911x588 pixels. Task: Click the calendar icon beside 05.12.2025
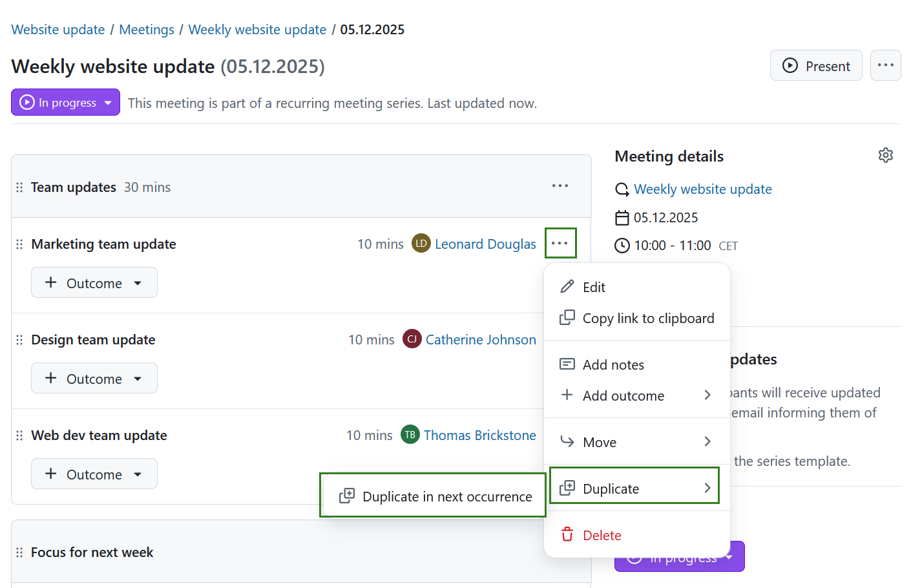622,218
